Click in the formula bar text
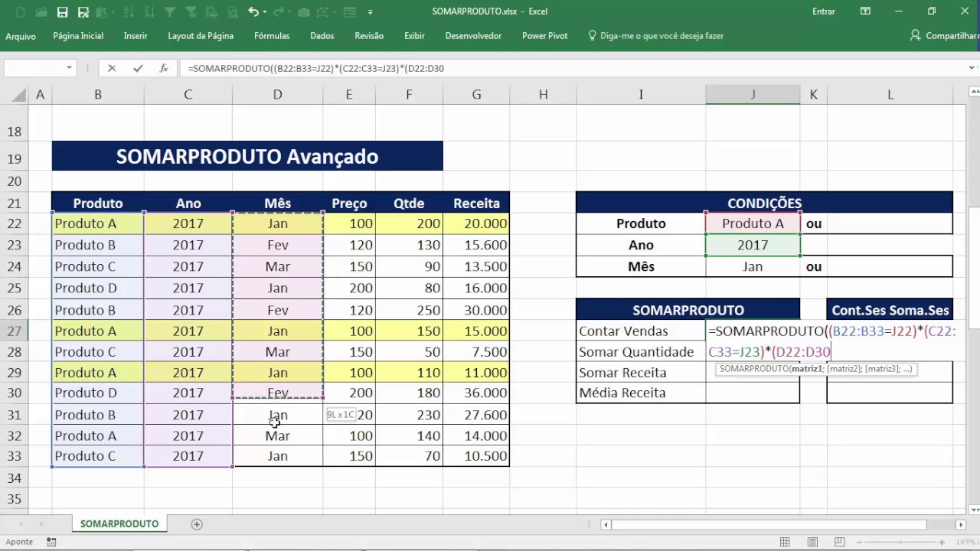The image size is (980, 551). 315,68
